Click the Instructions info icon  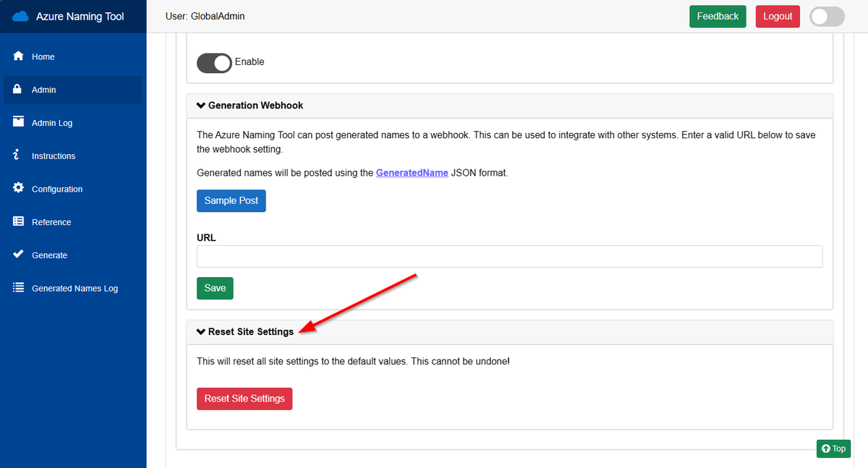[x=17, y=156]
